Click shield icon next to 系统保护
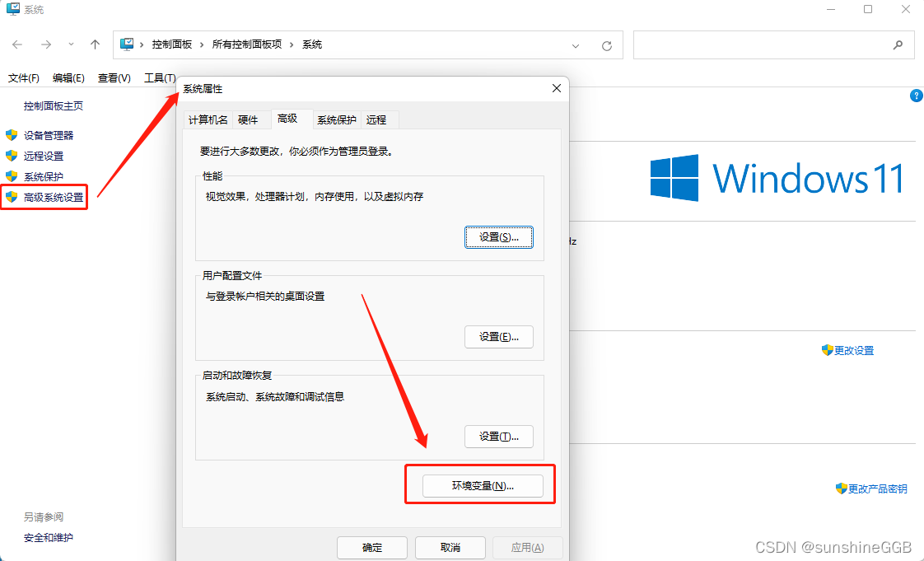The image size is (924, 561). pyautogui.click(x=12, y=176)
